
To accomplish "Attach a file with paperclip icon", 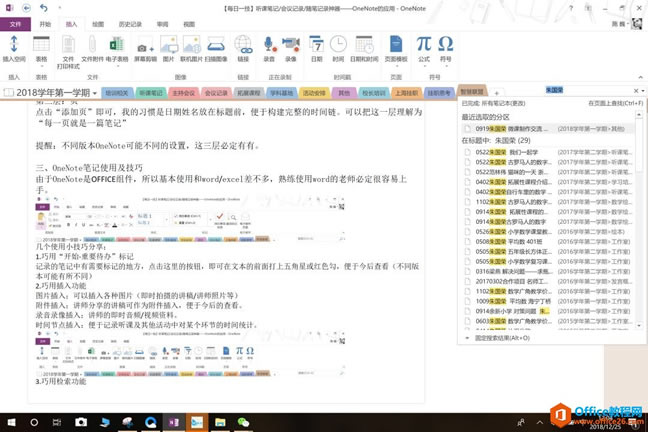I will [92, 49].
